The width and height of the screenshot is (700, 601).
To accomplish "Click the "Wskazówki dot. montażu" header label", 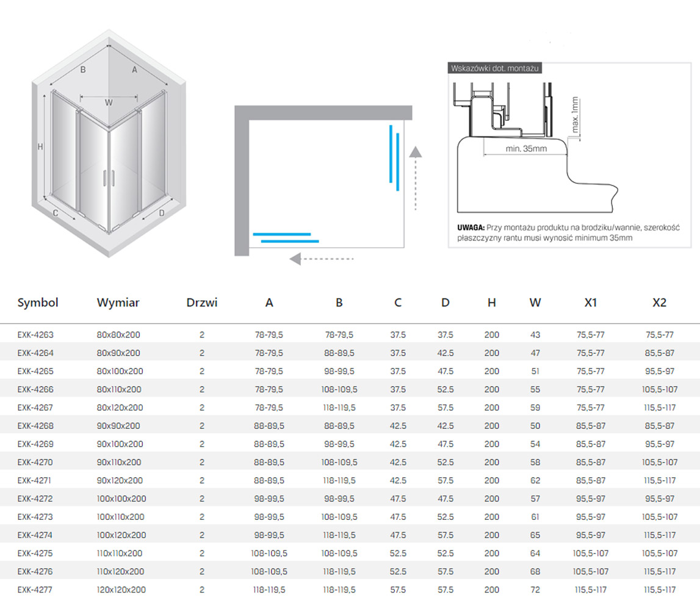I will pos(494,68).
